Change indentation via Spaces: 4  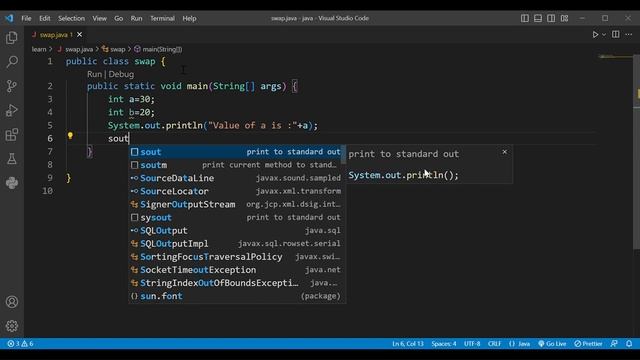click(x=444, y=344)
